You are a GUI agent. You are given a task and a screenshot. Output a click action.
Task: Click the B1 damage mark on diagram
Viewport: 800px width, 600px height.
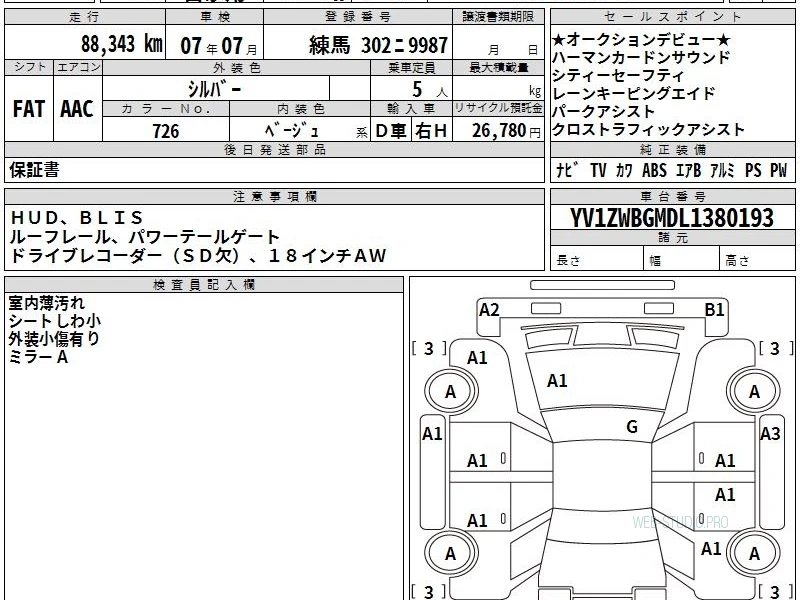[714, 310]
